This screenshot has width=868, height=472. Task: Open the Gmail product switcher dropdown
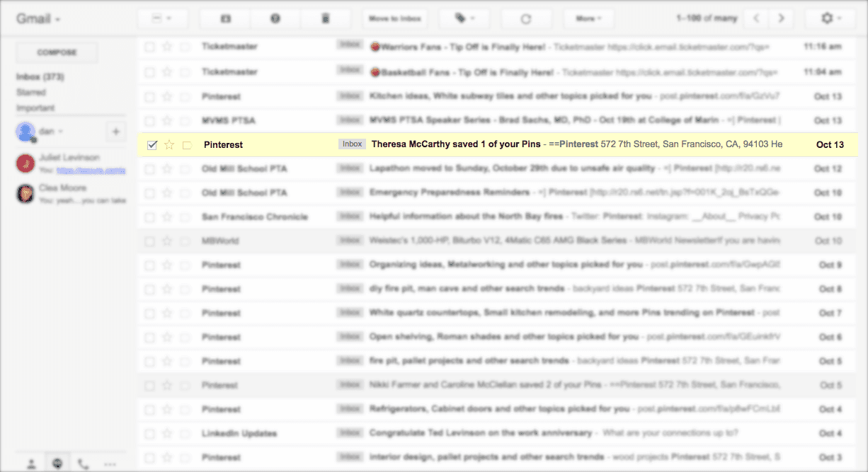pos(38,18)
